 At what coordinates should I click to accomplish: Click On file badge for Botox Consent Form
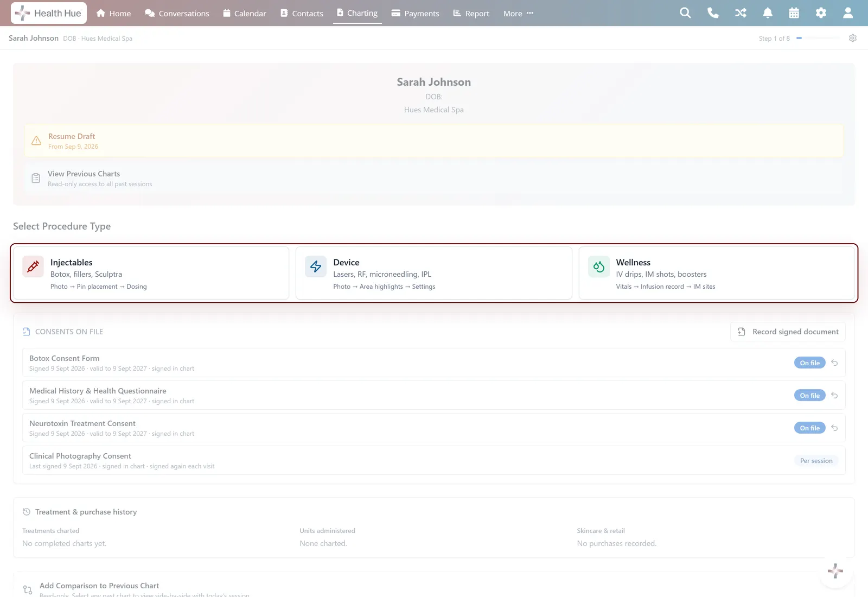click(x=810, y=363)
